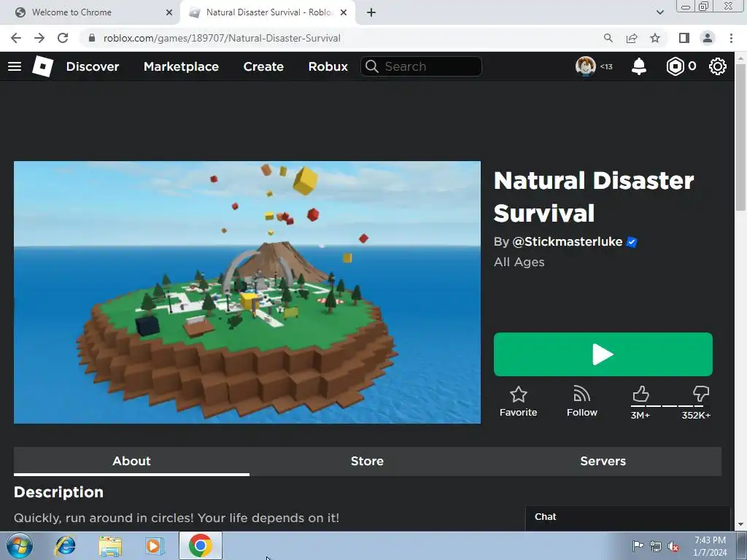Start the game with green play button
747x560 pixels.
(x=603, y=354)
